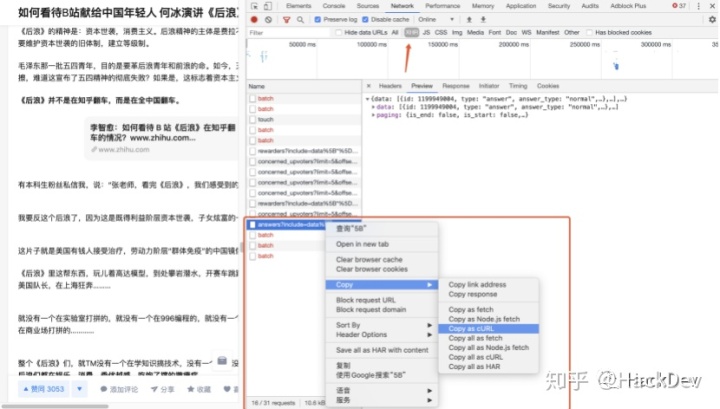
Task: Switch to the Console tab
Action: coord(334,6)
